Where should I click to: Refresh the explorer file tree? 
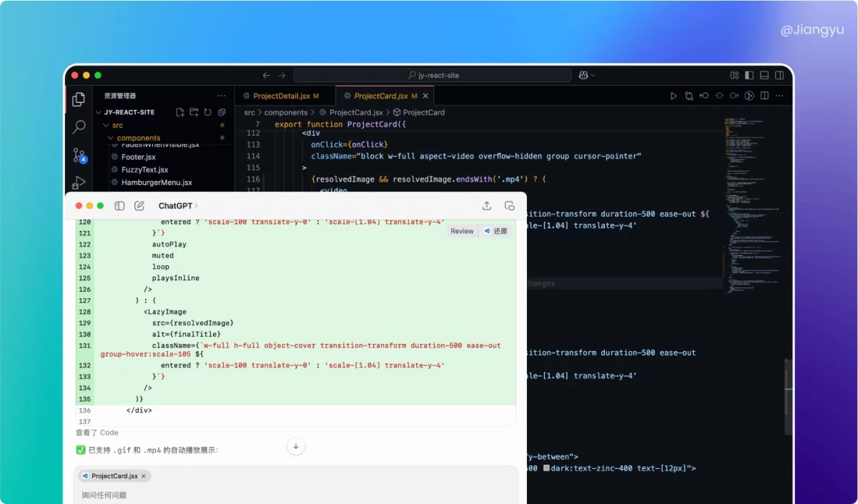(207, 112)
